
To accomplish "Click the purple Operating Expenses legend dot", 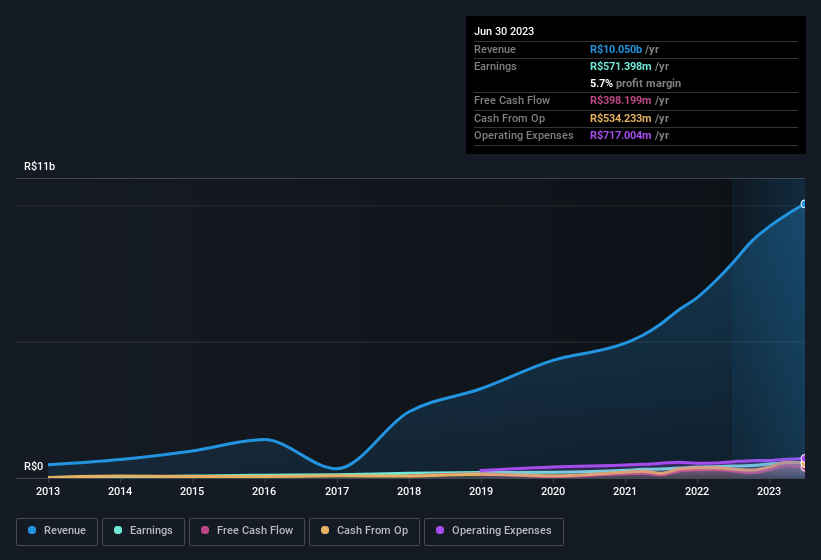I will click(440, 530).
